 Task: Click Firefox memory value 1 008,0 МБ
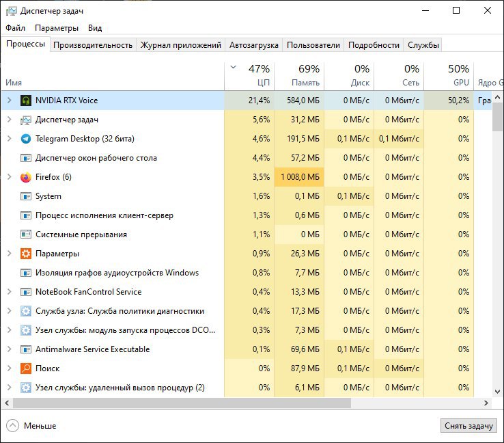click(300, 177)
